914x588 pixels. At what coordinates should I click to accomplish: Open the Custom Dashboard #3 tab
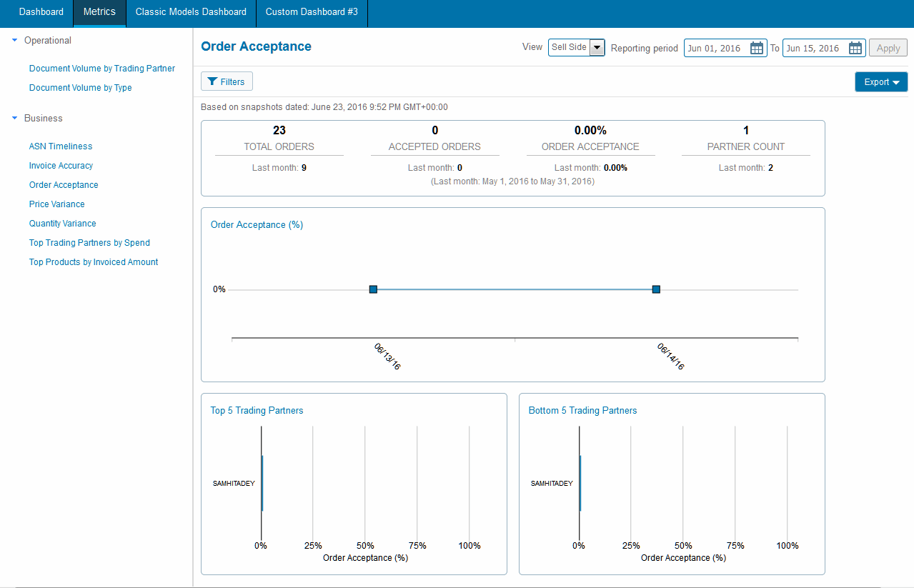coord(312,12)
